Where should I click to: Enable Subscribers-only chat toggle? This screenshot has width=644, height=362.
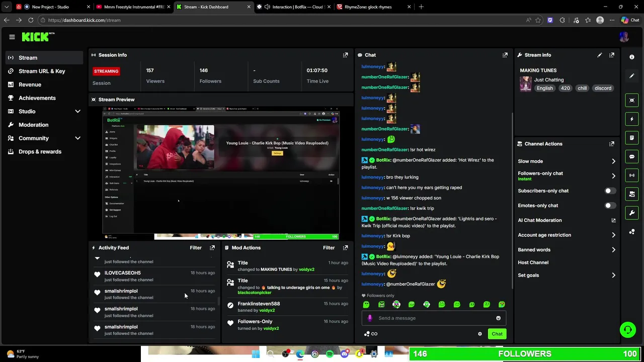coord(609,191)
